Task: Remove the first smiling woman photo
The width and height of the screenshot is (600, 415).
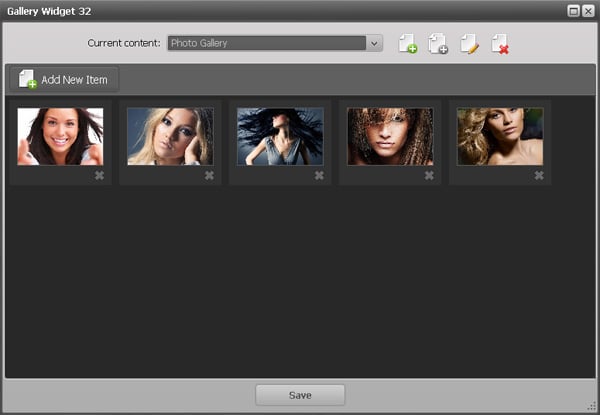Action: click(99, 176)
